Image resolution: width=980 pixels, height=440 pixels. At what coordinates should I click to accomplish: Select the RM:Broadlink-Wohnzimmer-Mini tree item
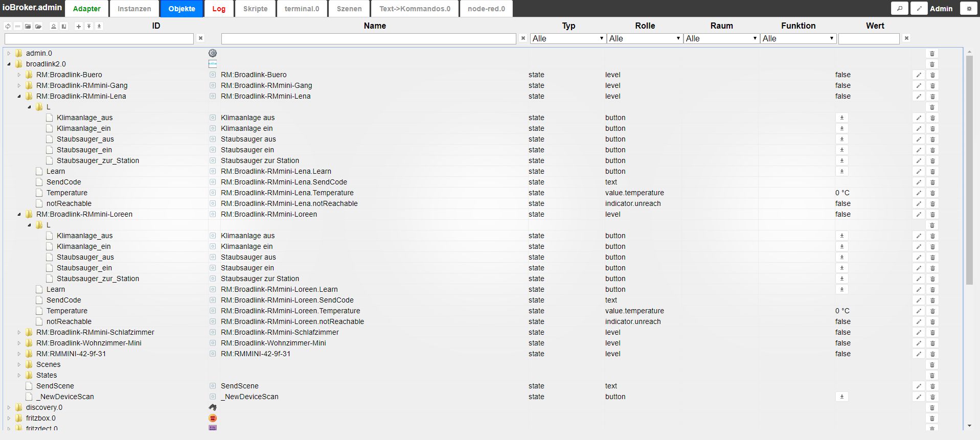coord(89,343)
